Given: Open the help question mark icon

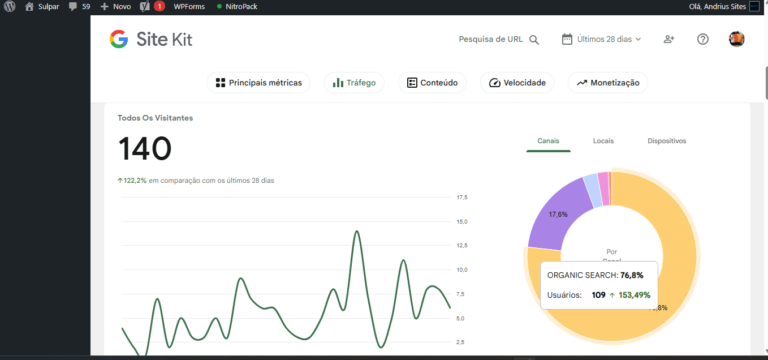Looking at the screenshot, I should 703,39.
